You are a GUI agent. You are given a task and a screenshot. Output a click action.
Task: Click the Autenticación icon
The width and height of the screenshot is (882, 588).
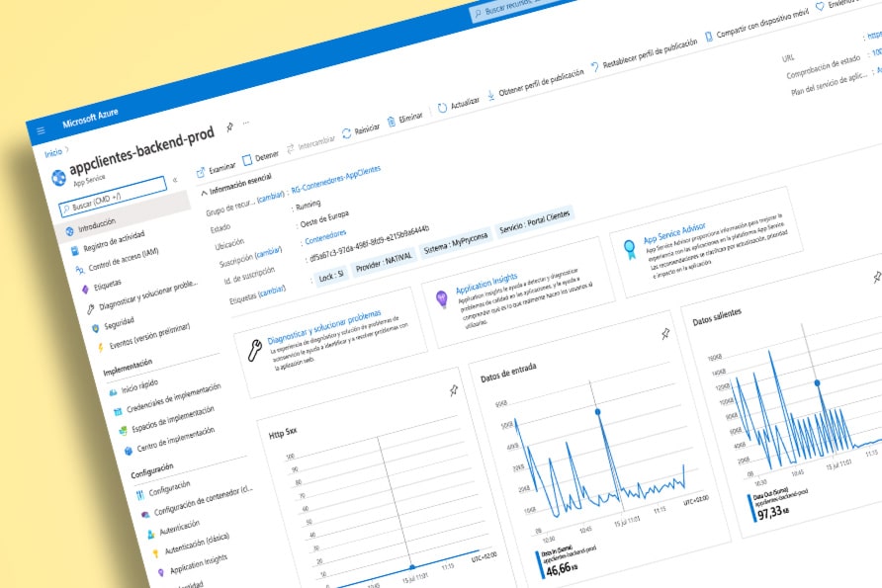[150, 534]
